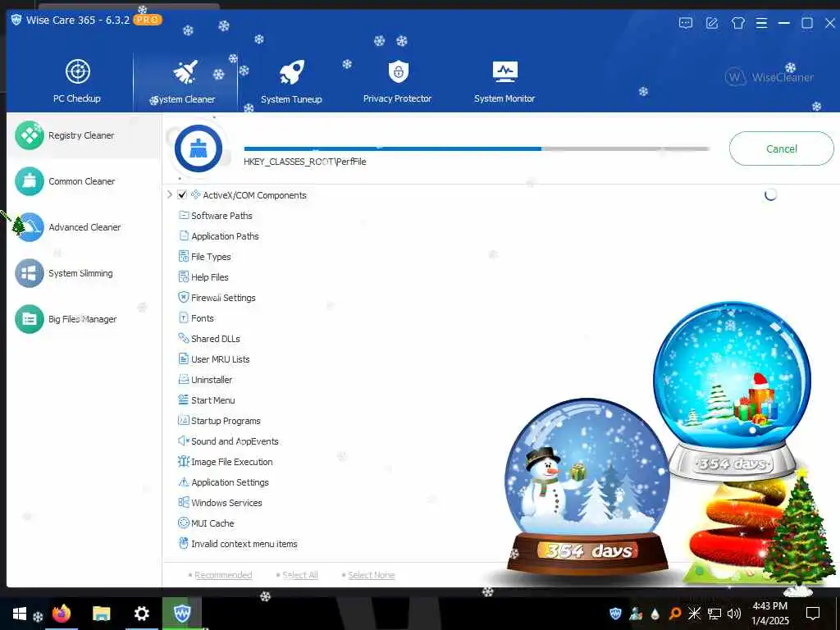Click the Windows Services icon
The image size is (840, 630).
click(184, 502)
